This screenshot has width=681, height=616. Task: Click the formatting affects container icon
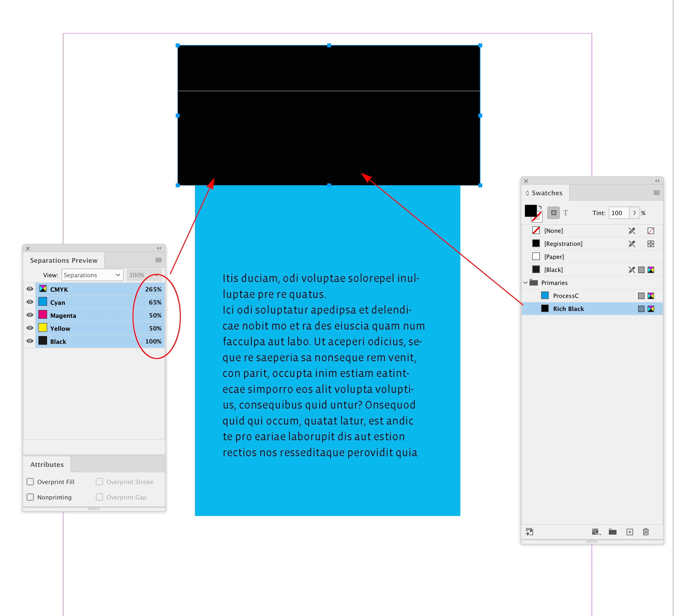click(x=553, y=213)
